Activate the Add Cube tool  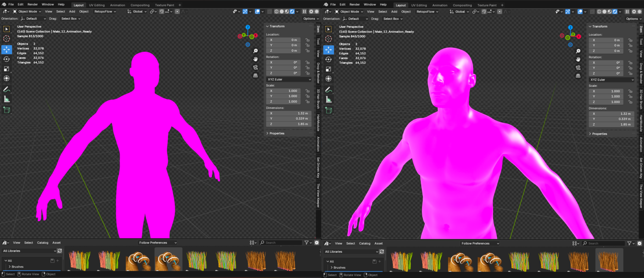pos(6,110)
